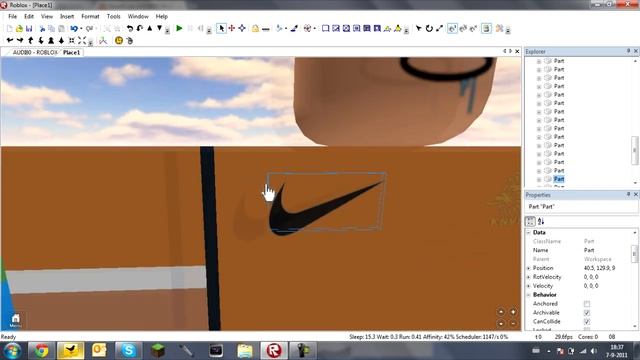This screenshot has height=360, width=640.
Task: Open the undo history dropdown arrow
Action: [x=81, y=29]
